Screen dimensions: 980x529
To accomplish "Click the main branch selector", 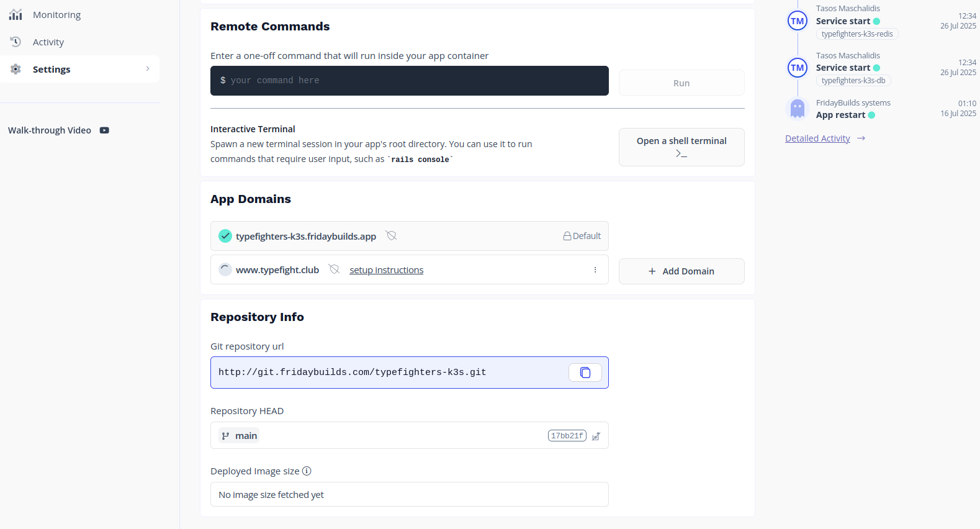I will click(x=240, y=436).
